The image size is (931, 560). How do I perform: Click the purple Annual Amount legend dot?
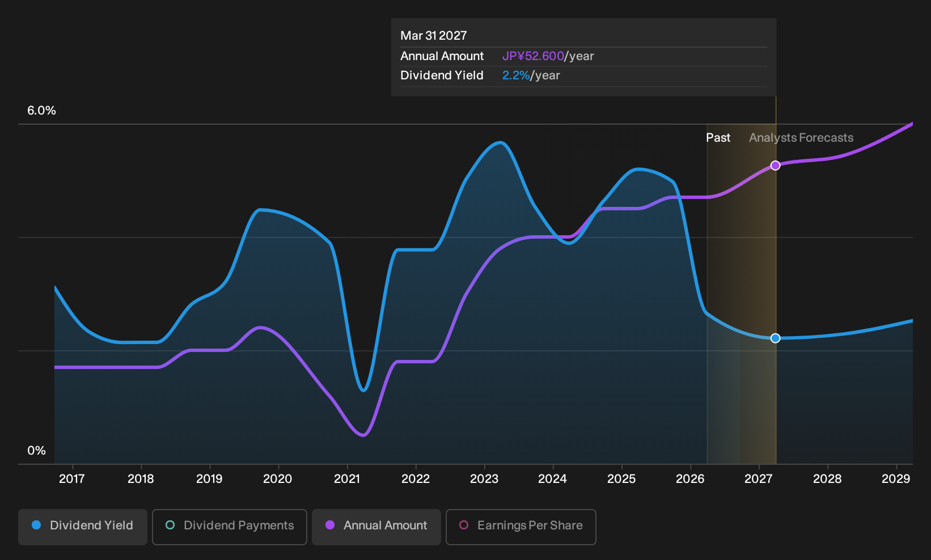coord(330,525)
